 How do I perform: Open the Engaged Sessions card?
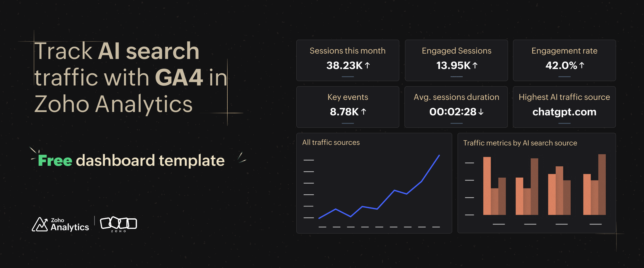pyautogui.click(x=456, y=60)
